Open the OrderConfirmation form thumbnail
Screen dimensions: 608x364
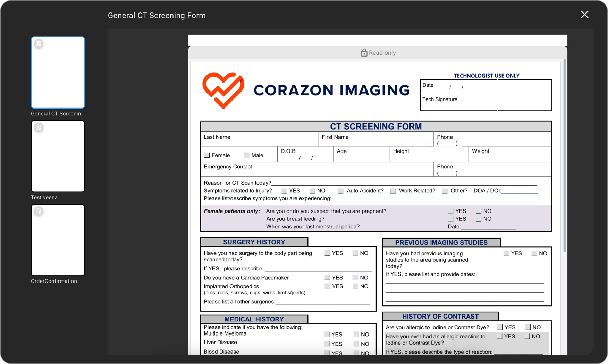pyautogui.click(x=58, y=240)
